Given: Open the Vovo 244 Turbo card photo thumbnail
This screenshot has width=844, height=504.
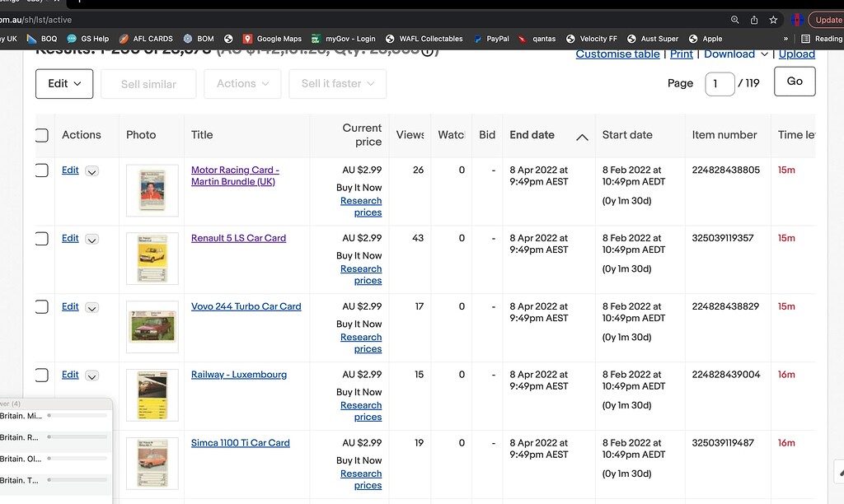Looking at the screenshot, I should pyautogui.click(x=152, y=327).
